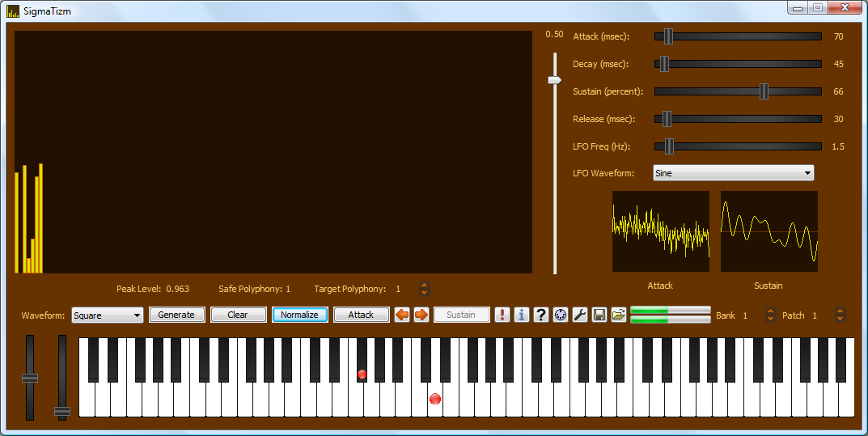Click the Sustain toggle button
Screen dimensions: 868x436
coord(462,315)
